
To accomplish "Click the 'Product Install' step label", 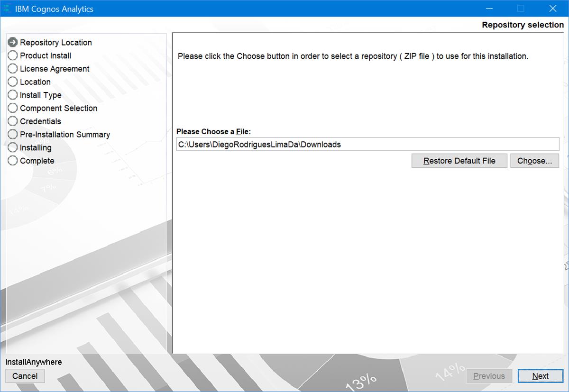I will point(46,55).
